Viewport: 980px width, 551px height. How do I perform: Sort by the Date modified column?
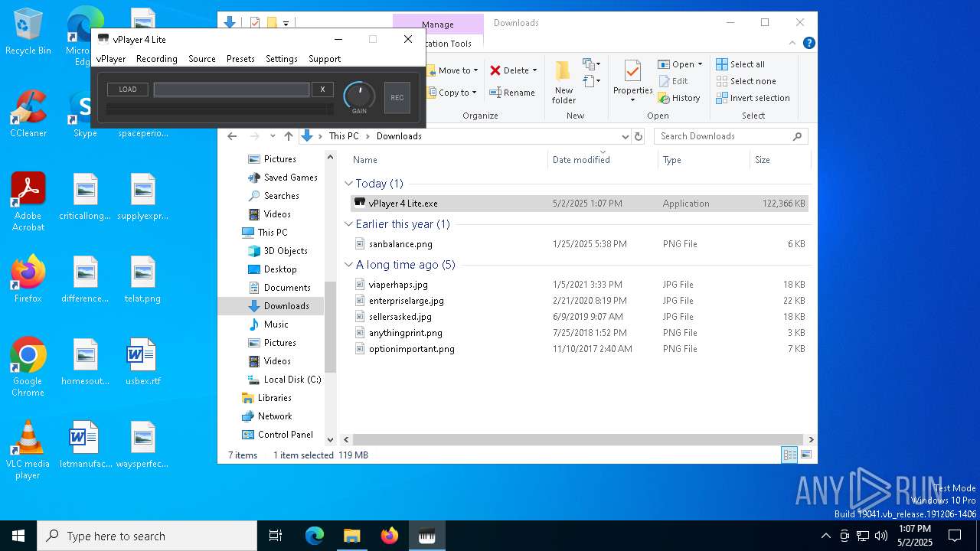point(603,160)
